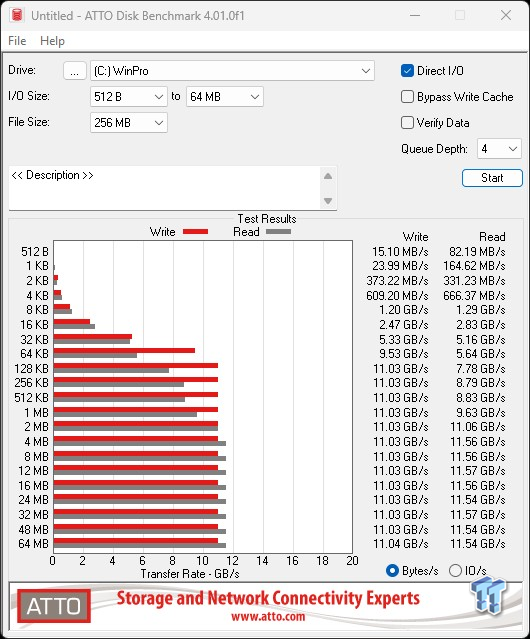Image resolution: width=530 pixels, height=639 pixels.
Task: Click the TweakTown TT logo watermark
Action: 488,596
